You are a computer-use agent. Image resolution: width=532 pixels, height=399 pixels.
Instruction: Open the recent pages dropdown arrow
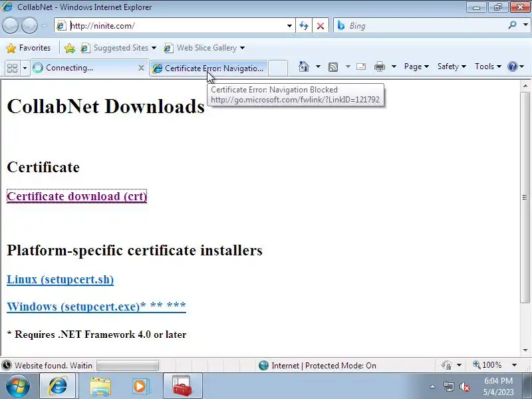[x=44, y=26]
